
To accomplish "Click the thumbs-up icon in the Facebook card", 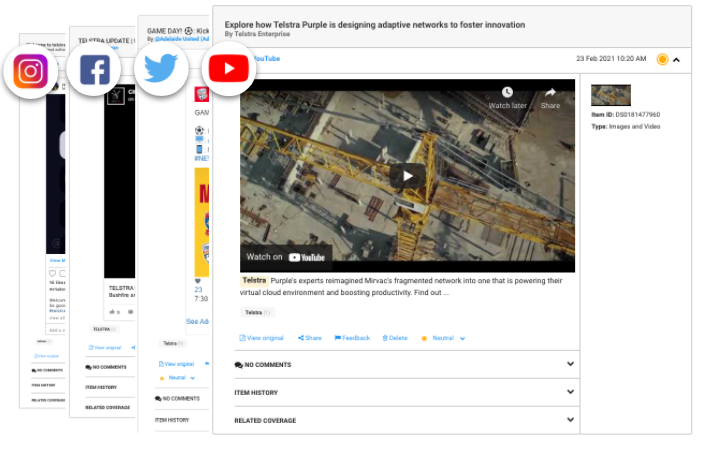I will pos(112,311).
